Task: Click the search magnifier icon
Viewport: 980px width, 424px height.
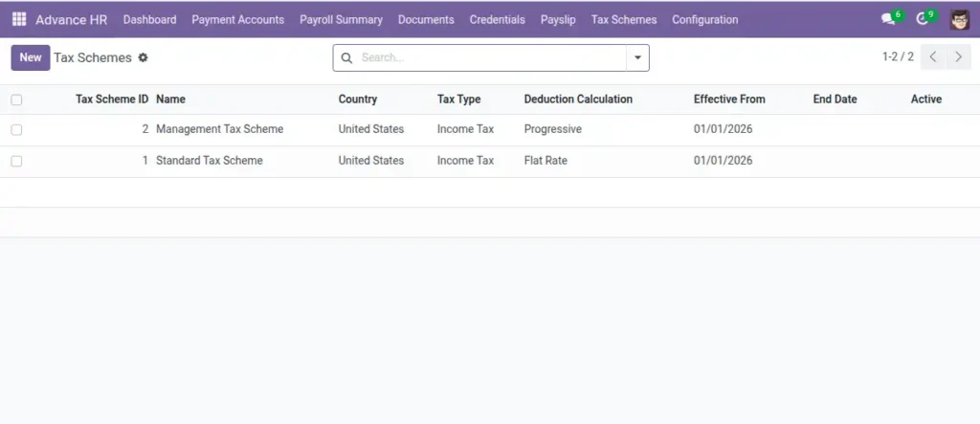Action: (346, 57)
